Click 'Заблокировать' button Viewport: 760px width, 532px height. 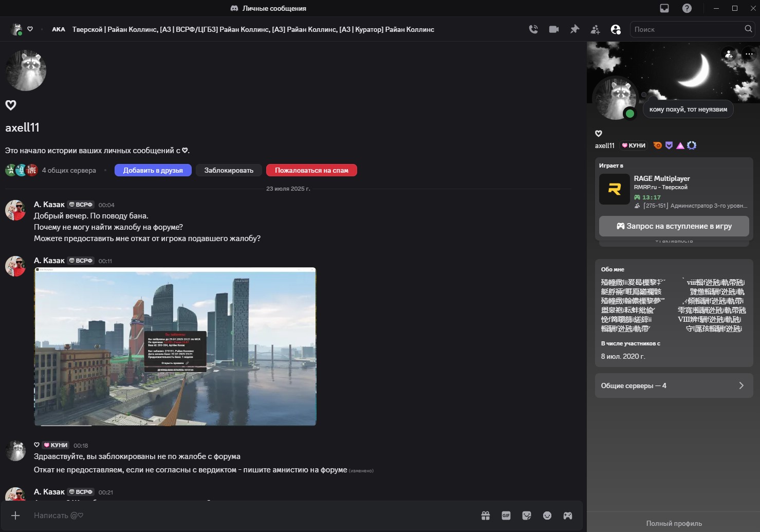point(229,170)
